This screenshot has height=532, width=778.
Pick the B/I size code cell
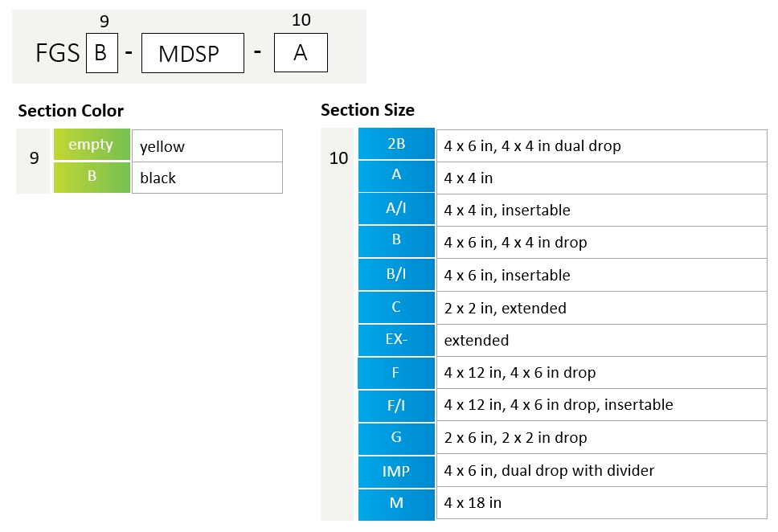coord(396,274)
